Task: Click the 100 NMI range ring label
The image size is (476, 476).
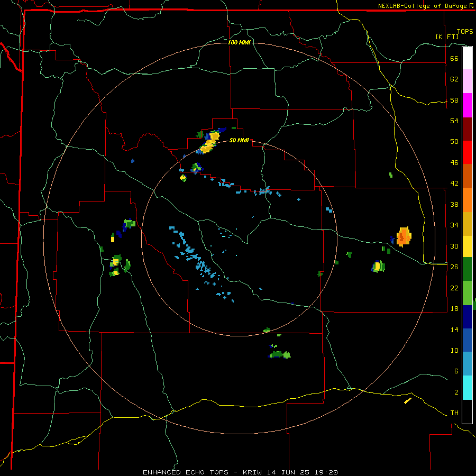Action: [239, 42]
